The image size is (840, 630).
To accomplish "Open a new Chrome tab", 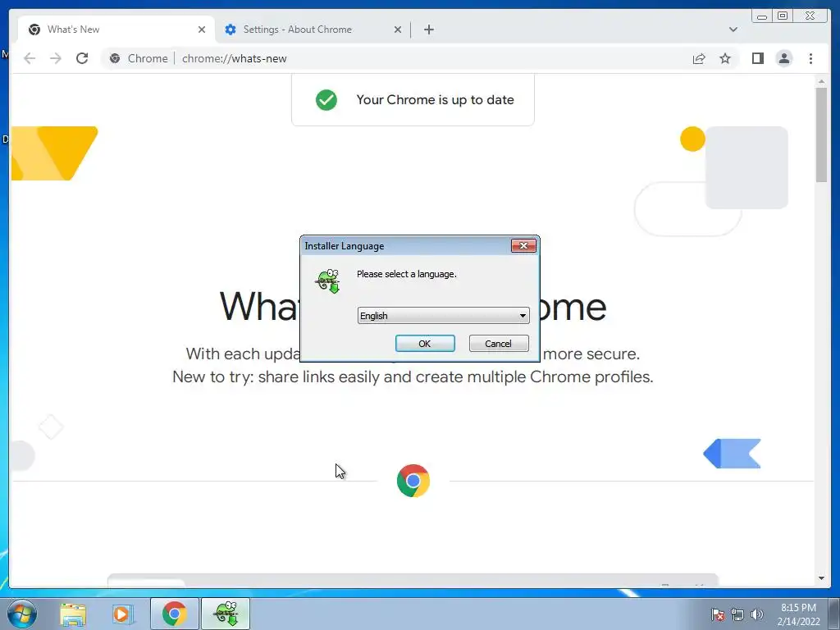I will (x=428, y=30).
